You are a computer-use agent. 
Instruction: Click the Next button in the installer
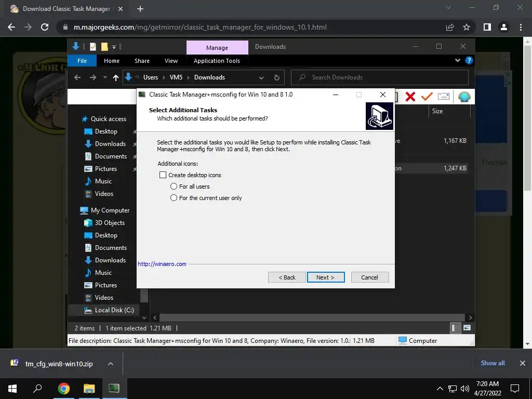point(326,277)
